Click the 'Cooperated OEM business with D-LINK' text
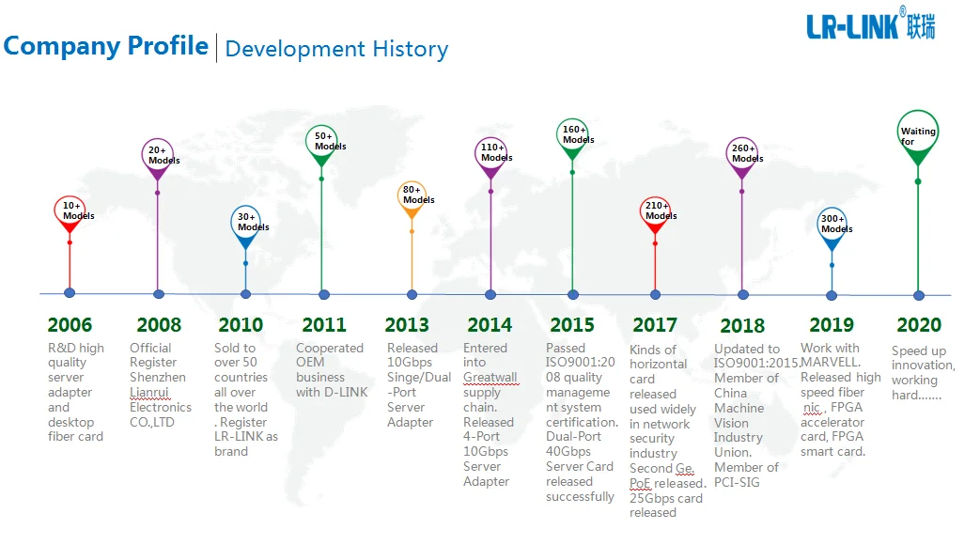980x545 pixels. [332, 369]
